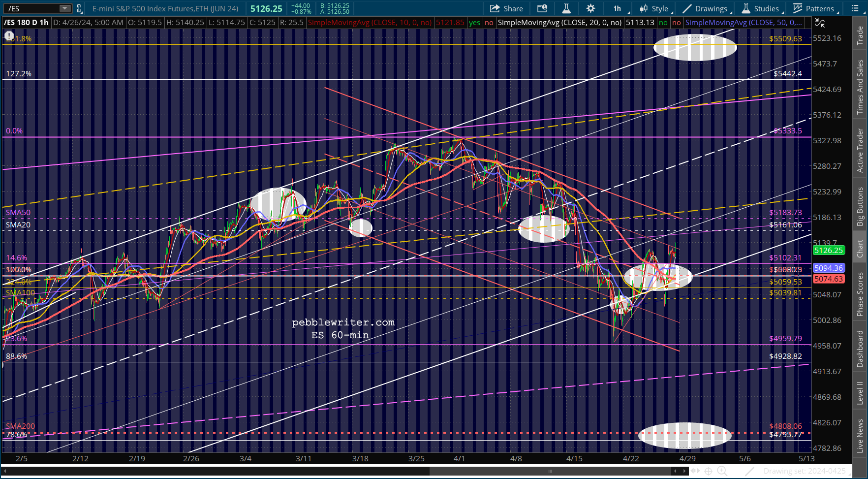Viewport: 868px width, 479px height.
Task: Click the crosshair pan tool icon
Action: point(709,471)
